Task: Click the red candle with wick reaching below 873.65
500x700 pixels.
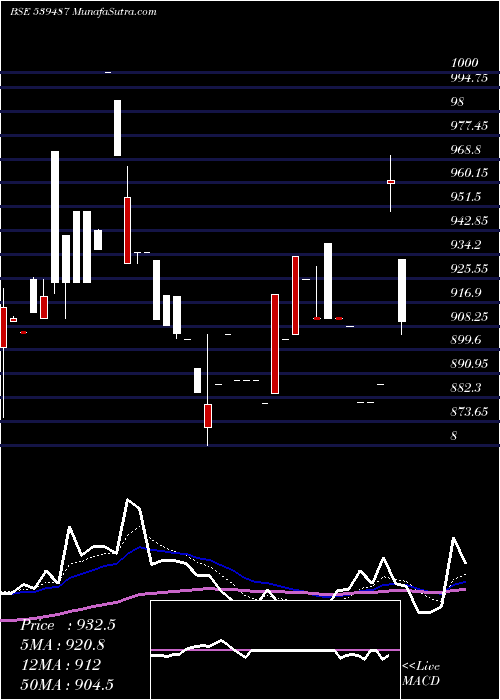Action: pyautogui.click(x=208, y=416)
